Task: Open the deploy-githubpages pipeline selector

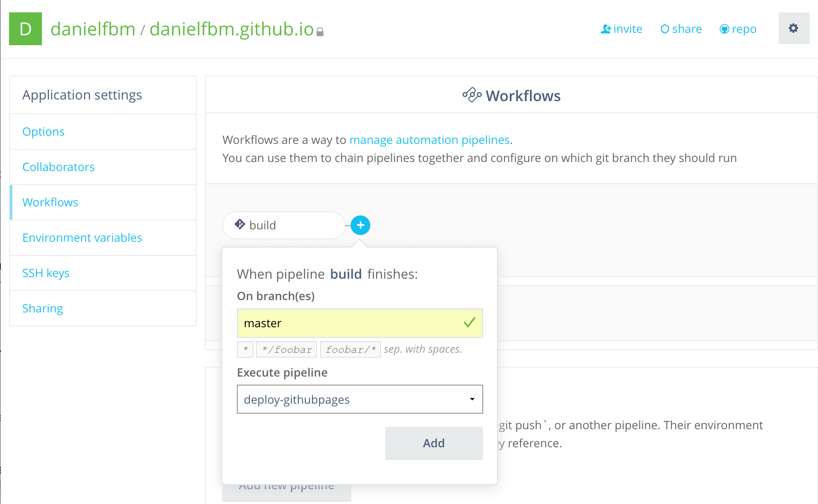Action: tap(360, 400)
